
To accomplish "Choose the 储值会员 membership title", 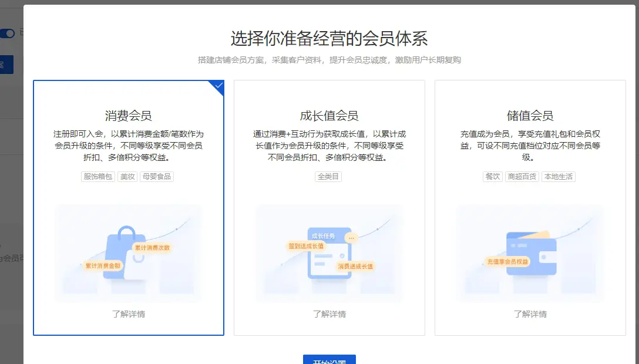I will coord(530,116).
